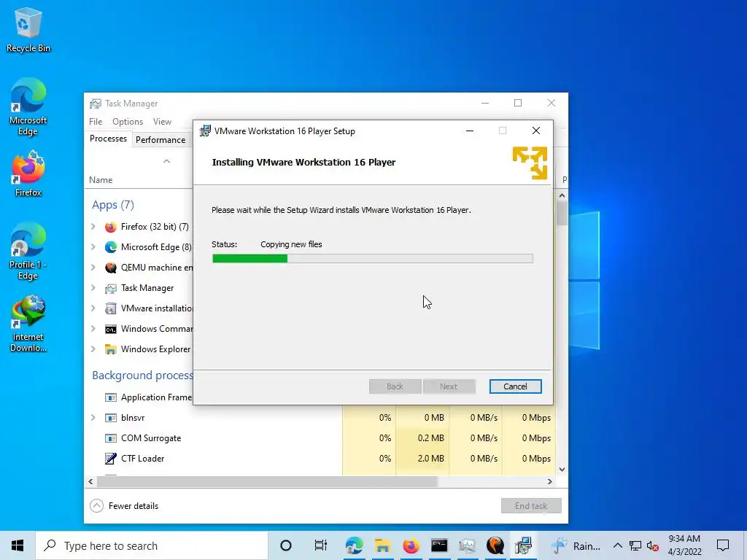
Task: Click the installation progress bar
Action: 373,259
